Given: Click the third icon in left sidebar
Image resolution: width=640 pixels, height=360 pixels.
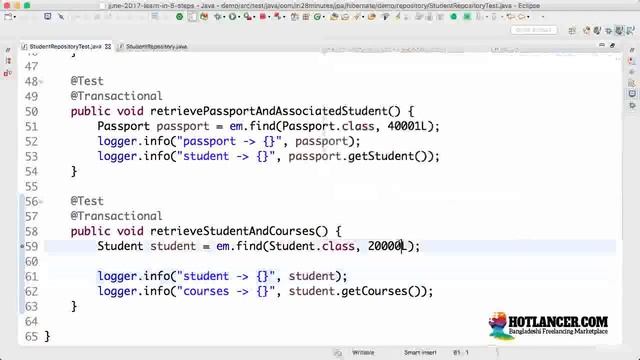Looking at the screenshot, I should 8,73.
